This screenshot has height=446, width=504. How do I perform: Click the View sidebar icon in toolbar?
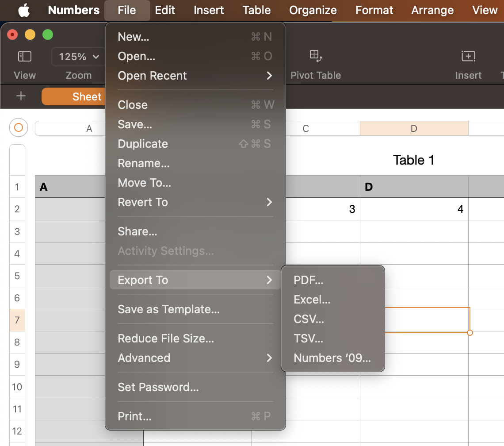(x=24, y=56)
